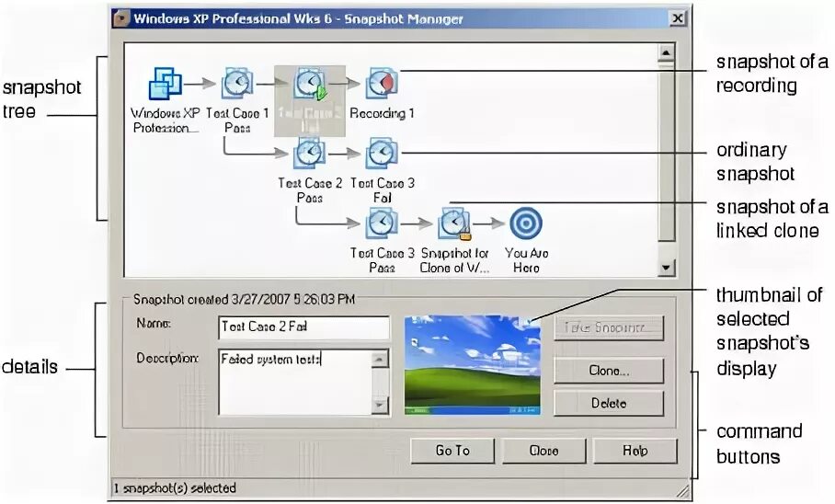Click the 'Test Case 3 Fail' label

click(x=383, y=190)
